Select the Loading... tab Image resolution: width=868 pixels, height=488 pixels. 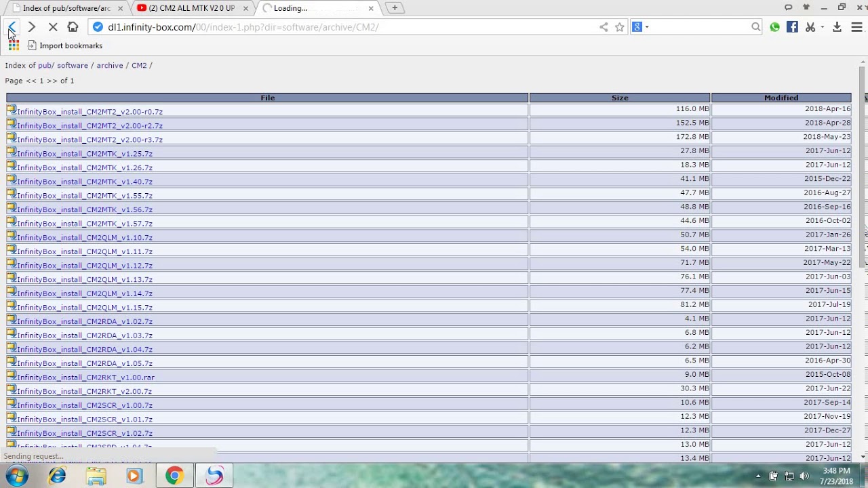[319, 8]
